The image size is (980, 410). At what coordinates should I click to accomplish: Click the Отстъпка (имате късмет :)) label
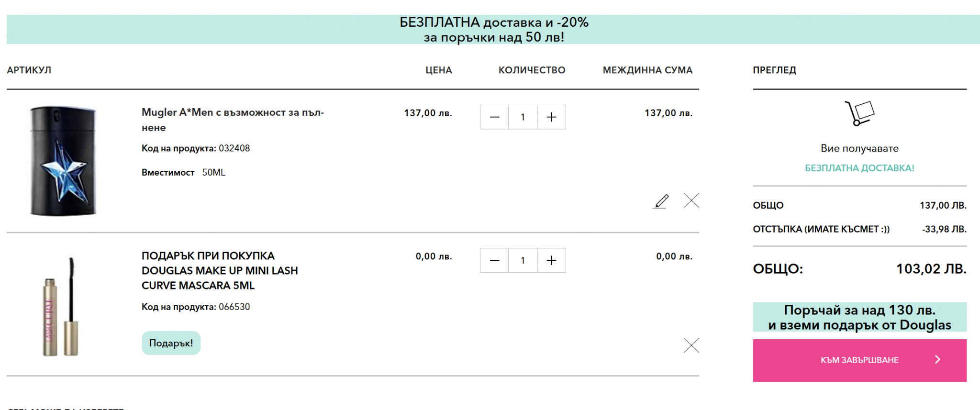821,229
